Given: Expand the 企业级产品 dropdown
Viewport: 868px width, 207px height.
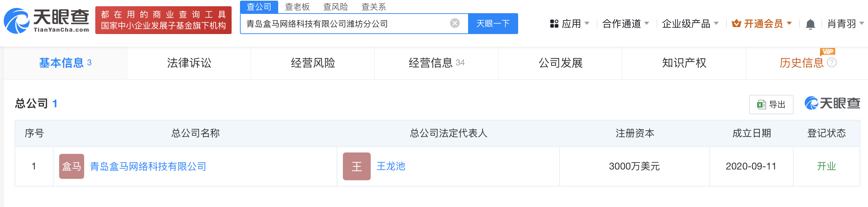Looking at the screenshot, I should tap(690, 24).
